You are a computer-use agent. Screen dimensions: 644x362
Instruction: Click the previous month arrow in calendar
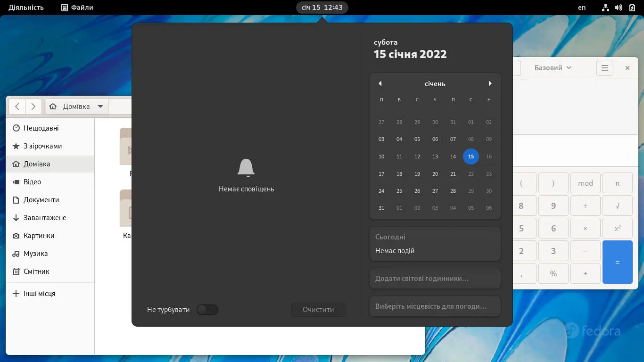point(380,83)
